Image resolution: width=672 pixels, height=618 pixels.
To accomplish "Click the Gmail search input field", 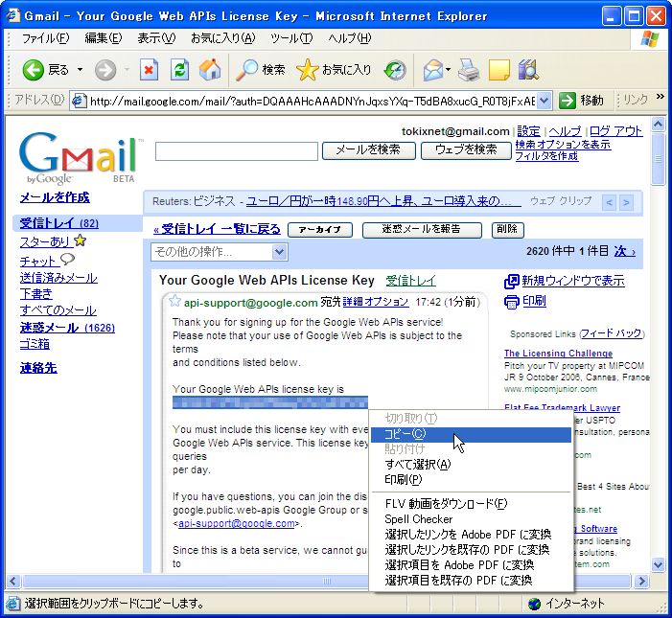I will tap(237, 151).
